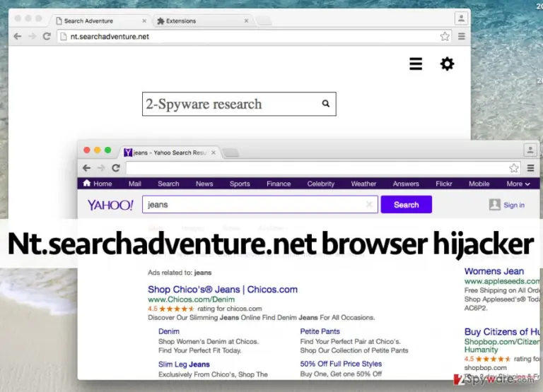
Task: Reload the nt.searchadventure.net page
Action: 47,36
